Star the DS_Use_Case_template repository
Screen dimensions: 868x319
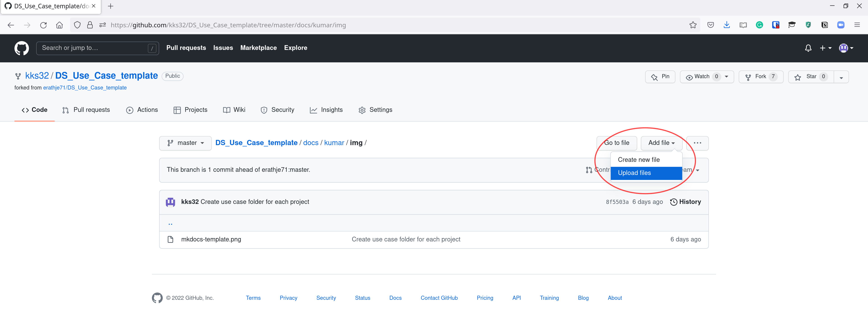pos(810,77)
